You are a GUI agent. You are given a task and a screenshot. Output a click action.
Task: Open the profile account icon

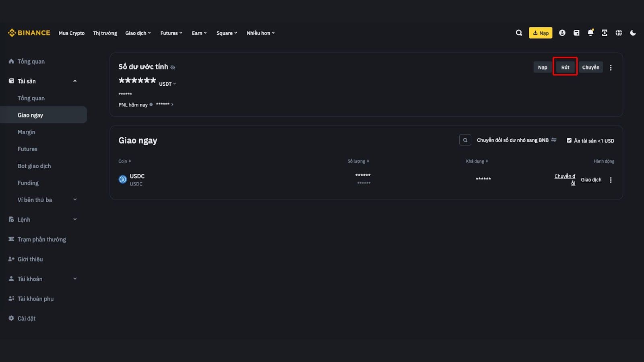pyautogui.click(x=562, y=33)
